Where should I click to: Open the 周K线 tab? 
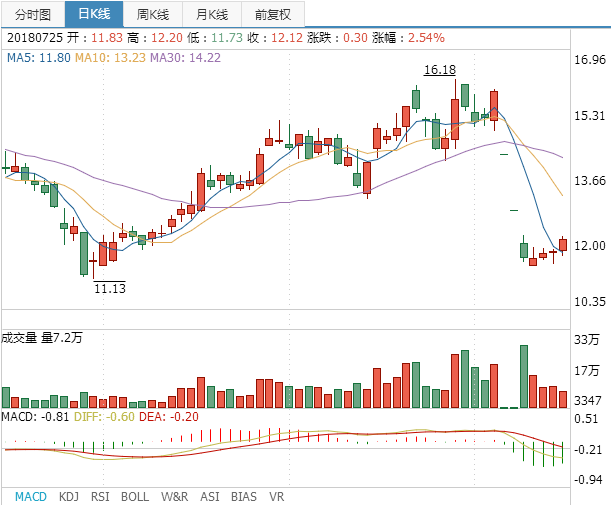click(153, 14)
